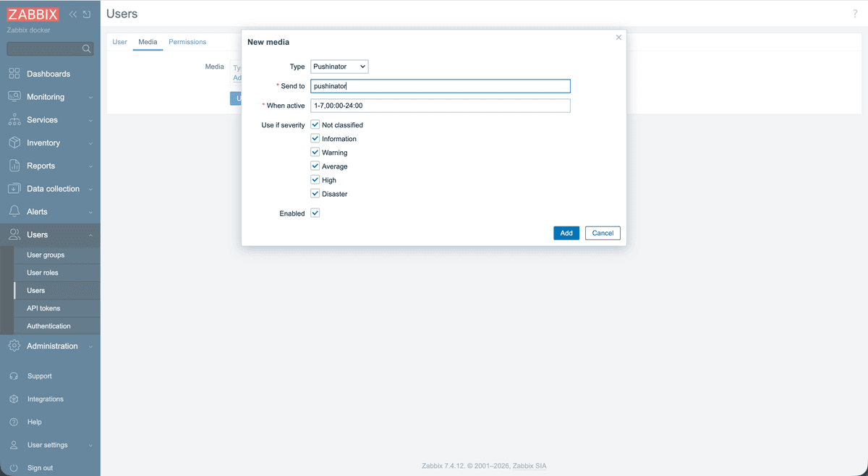
Task: Open User groups in the sidebar
Action: point(46,255)
